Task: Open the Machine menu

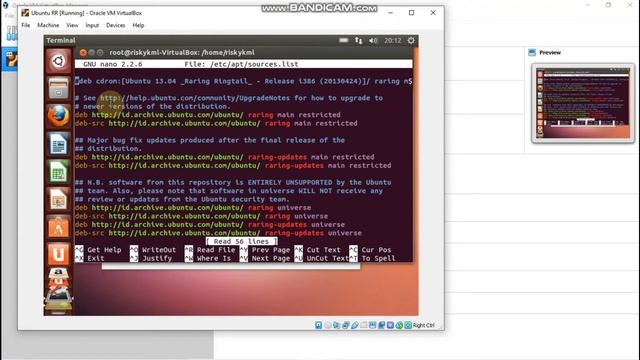Action: pos(48,25)
